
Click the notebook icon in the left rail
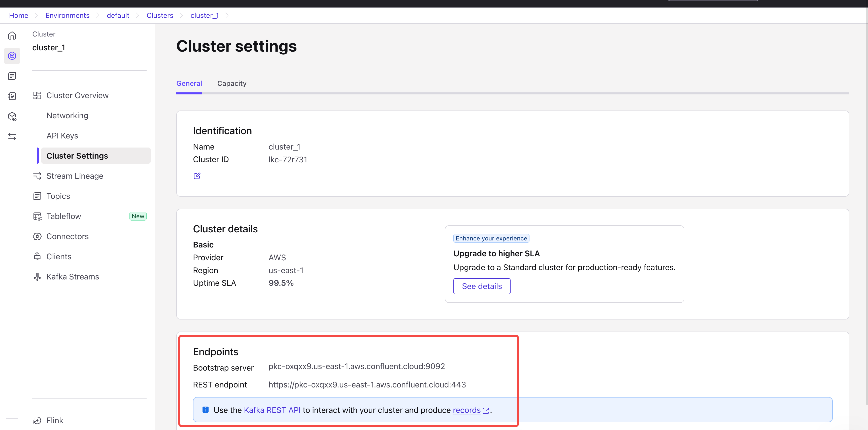[x=12, y=96]
